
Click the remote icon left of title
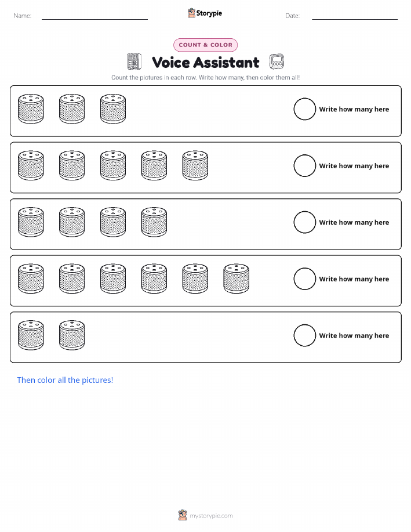pyautogui.click(x=134, y=61)
